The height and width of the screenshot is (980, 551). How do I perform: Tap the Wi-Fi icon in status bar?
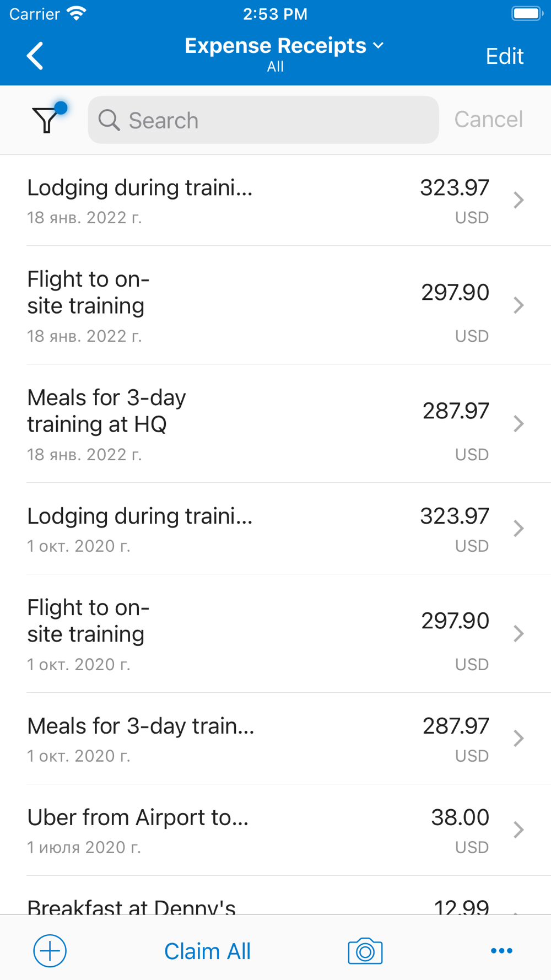(77, 14)
